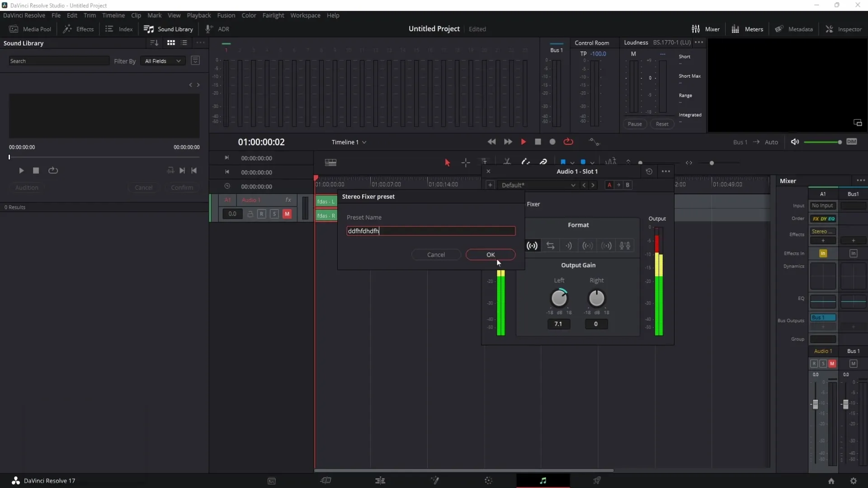The image size is (868, 488).
Task: Click the Rewind transport button
Action: point(492,142)
